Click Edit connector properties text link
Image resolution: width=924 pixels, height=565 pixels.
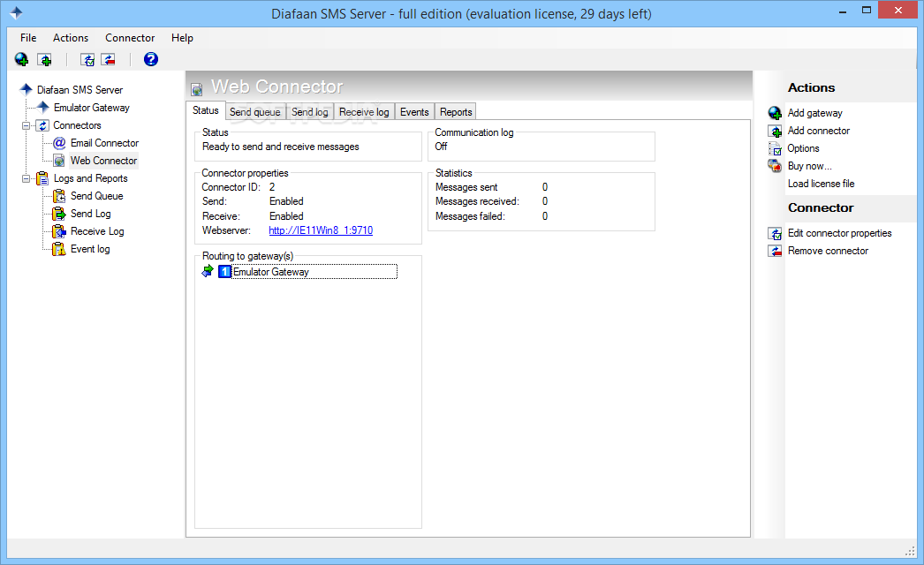840,233
